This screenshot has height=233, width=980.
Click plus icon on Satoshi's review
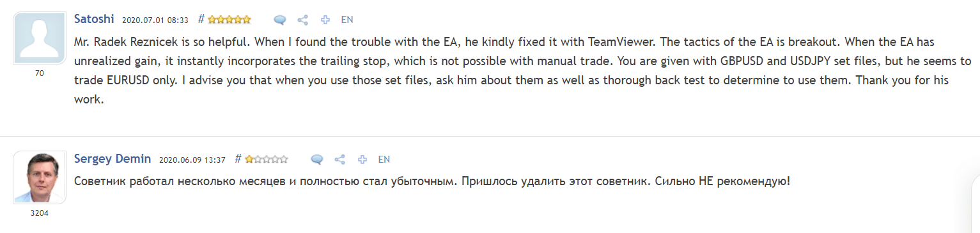pos(325,20)
